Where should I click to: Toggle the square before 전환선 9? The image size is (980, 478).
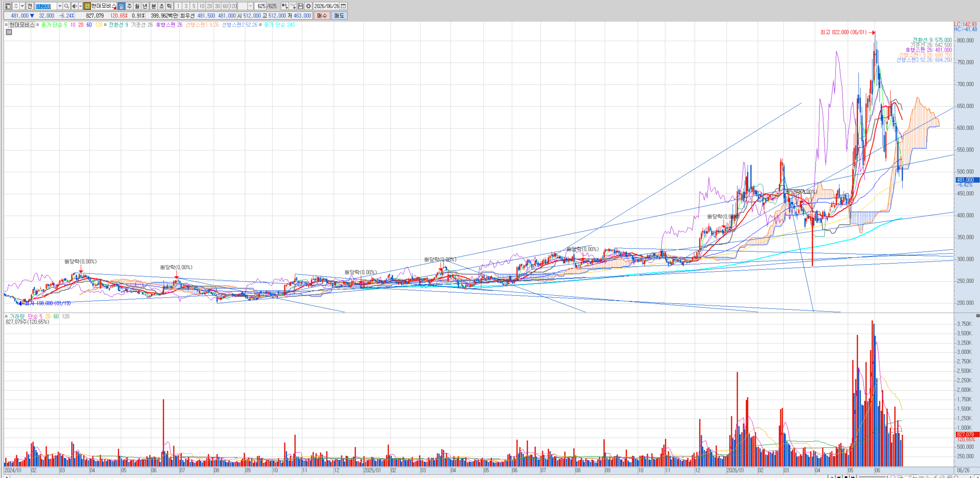[x=105, y=25]
